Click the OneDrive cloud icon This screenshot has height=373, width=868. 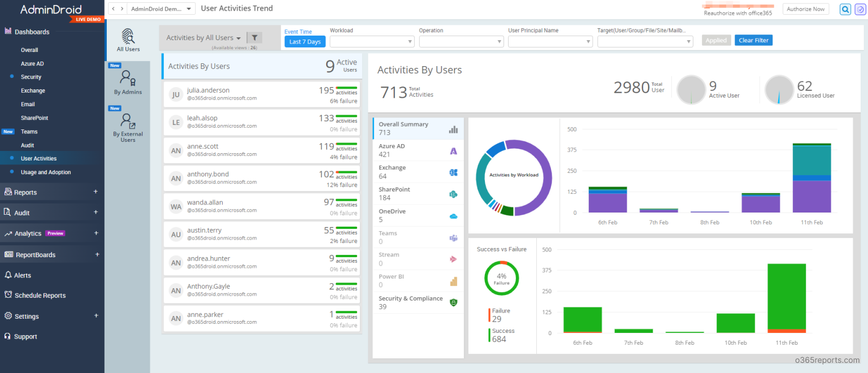tap(453, 216)
